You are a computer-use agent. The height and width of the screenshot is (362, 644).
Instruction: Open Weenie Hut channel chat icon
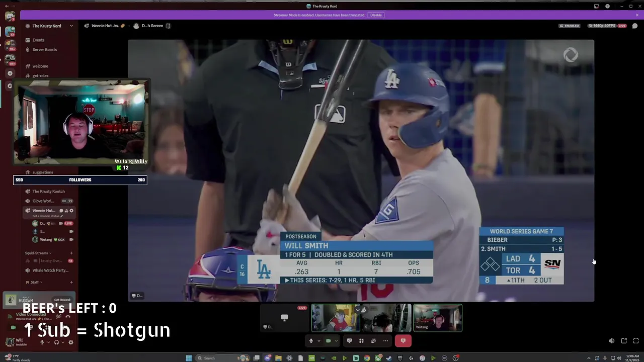[61, 211]
